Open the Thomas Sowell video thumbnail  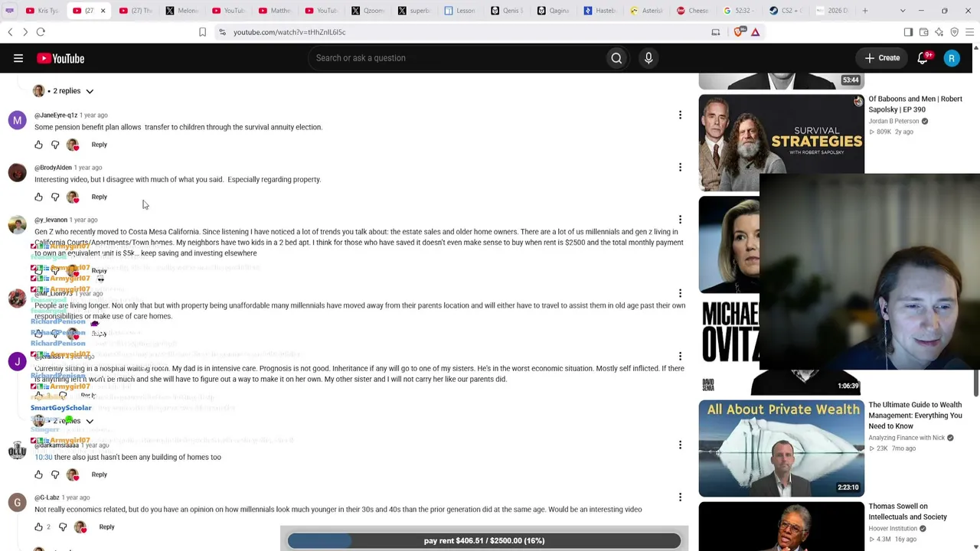click(781, 526)
